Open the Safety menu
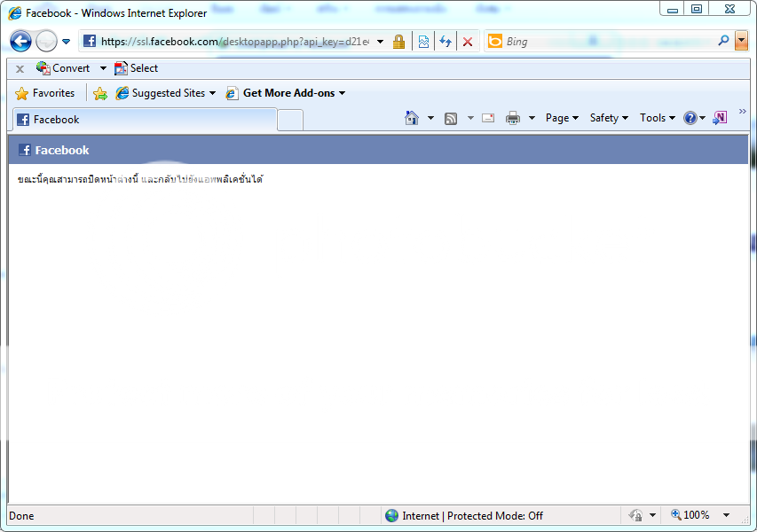The height and width of the screenshot is (532, 757). (x=609, y=118)
